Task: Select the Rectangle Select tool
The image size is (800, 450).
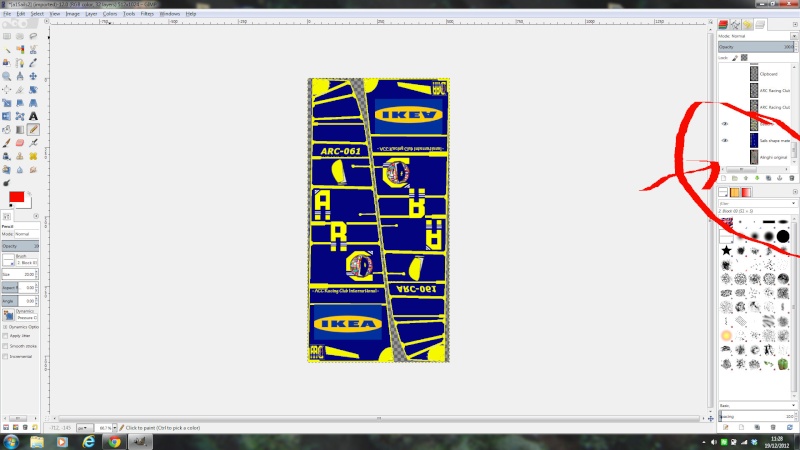Action: pos(7,36)
